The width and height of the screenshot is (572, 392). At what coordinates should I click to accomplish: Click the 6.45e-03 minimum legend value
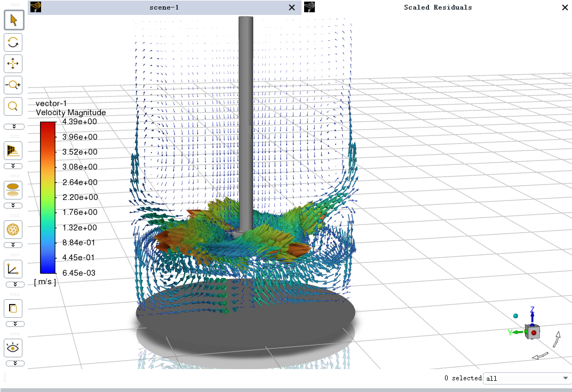click(x=79, y=273)
